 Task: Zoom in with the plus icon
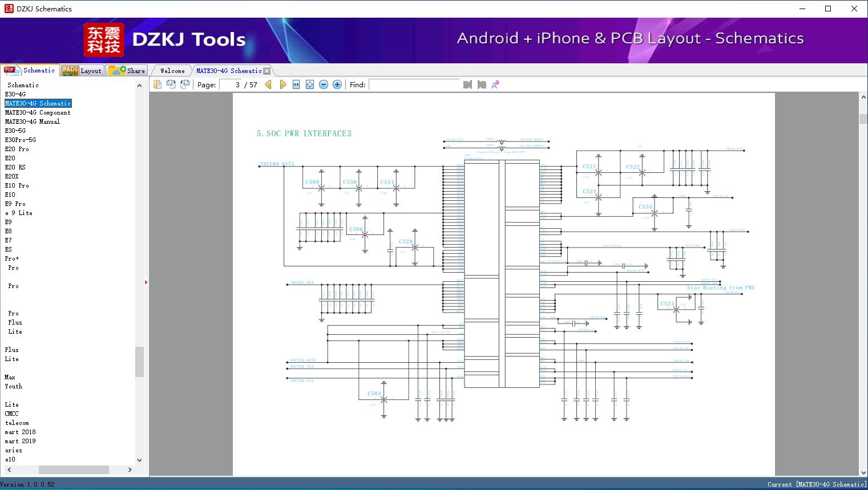point(337,84)
